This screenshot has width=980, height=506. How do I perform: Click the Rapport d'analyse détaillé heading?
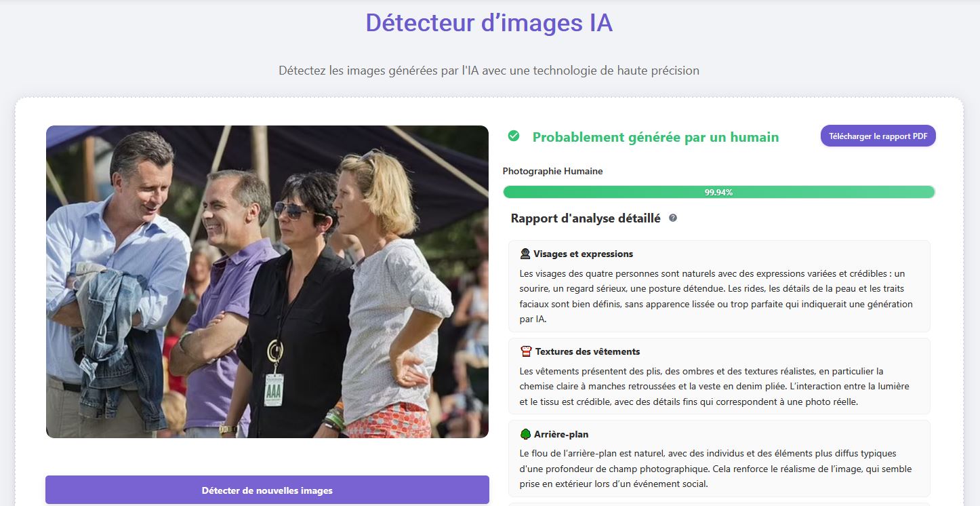click(x=585, y=218)
